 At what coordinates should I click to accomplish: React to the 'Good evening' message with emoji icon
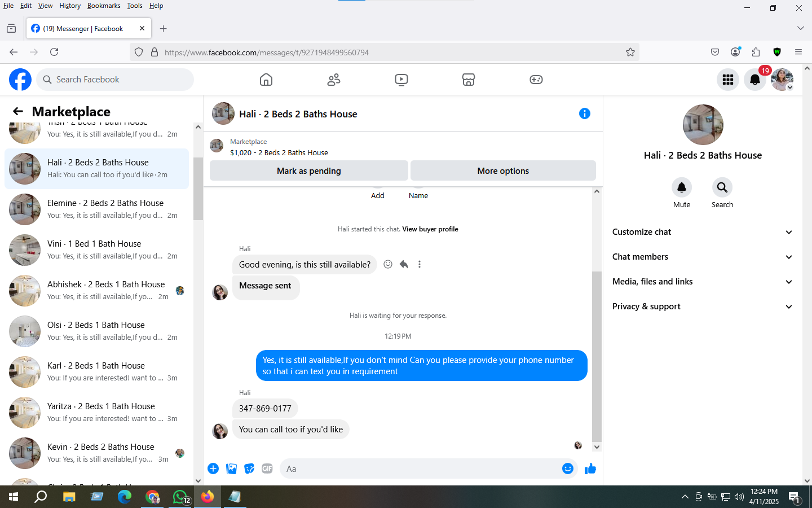point(388,264)
